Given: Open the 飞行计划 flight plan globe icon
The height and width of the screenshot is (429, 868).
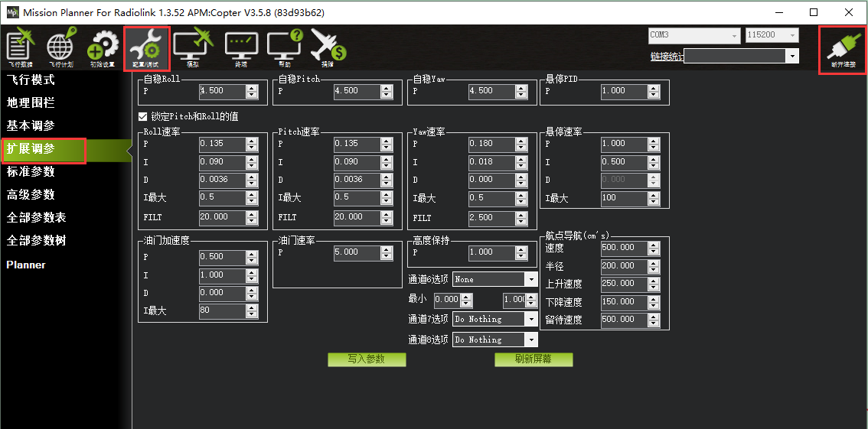Looking at the screenshot, I should click(61, 49).
